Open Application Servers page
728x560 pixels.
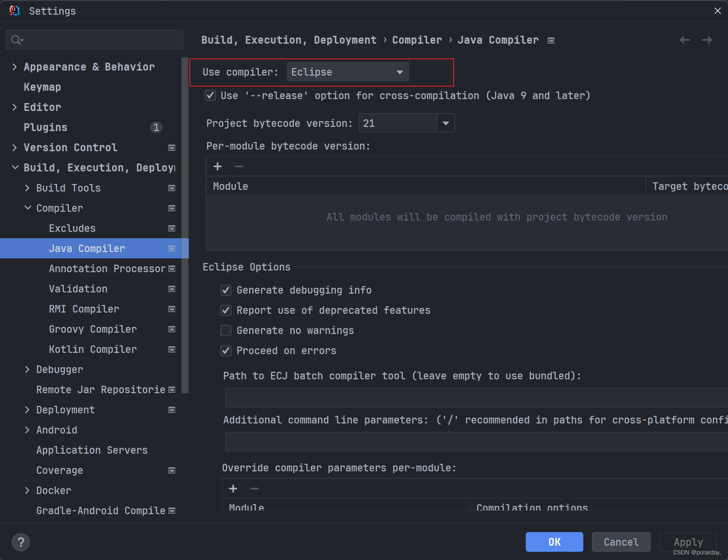[x=92, y=450]
